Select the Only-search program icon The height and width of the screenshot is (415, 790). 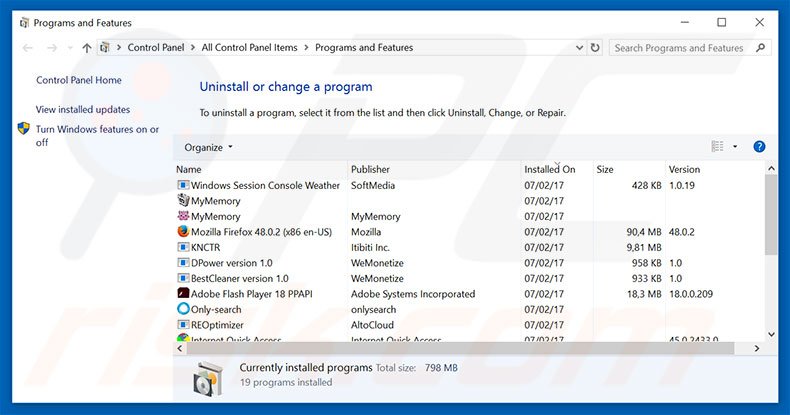(x=183, y=309)
